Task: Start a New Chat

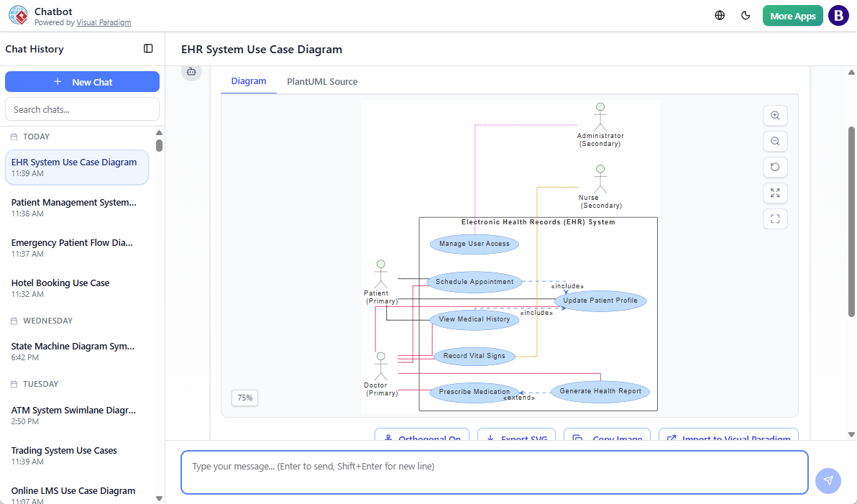Action: click(x=82, y=81)
